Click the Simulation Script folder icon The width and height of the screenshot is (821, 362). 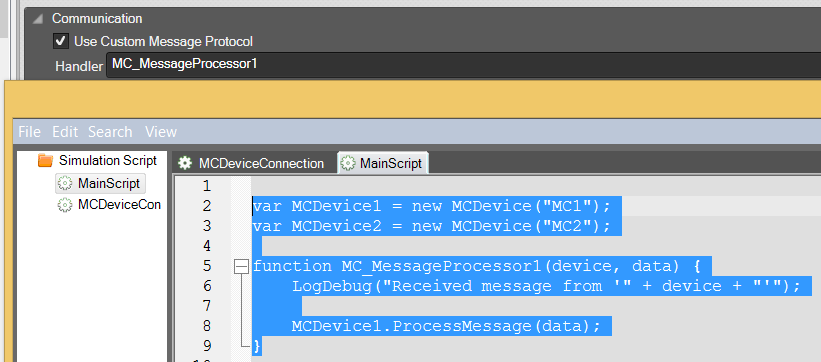pos(46,160)
